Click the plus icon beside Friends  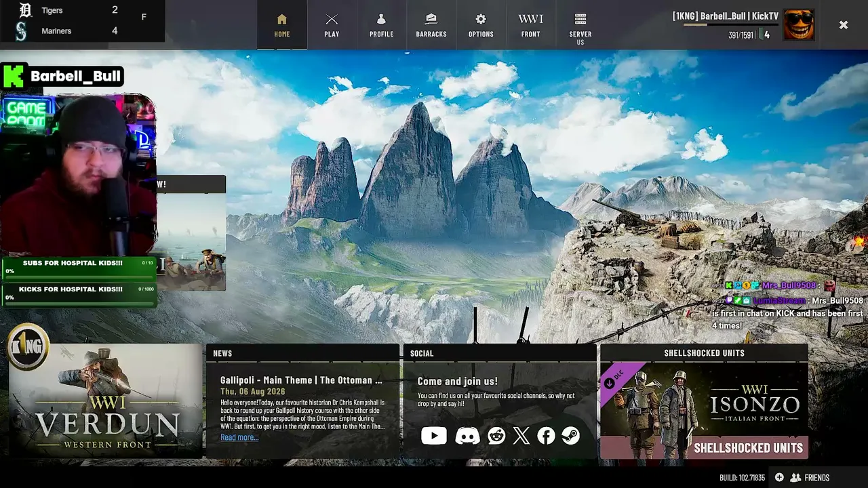pyautogui.click(x=779, y=478)
